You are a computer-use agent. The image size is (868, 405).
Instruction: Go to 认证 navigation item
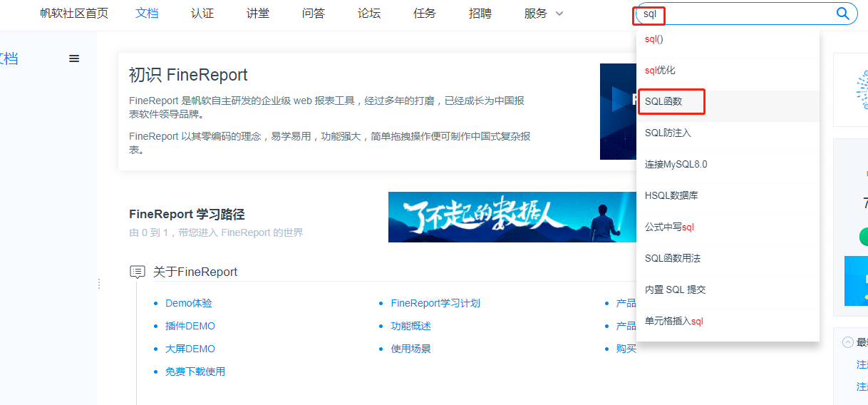pos(202,14)
